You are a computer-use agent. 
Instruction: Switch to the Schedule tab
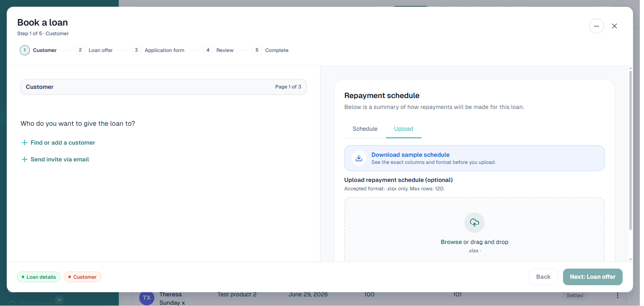point(365,129)
